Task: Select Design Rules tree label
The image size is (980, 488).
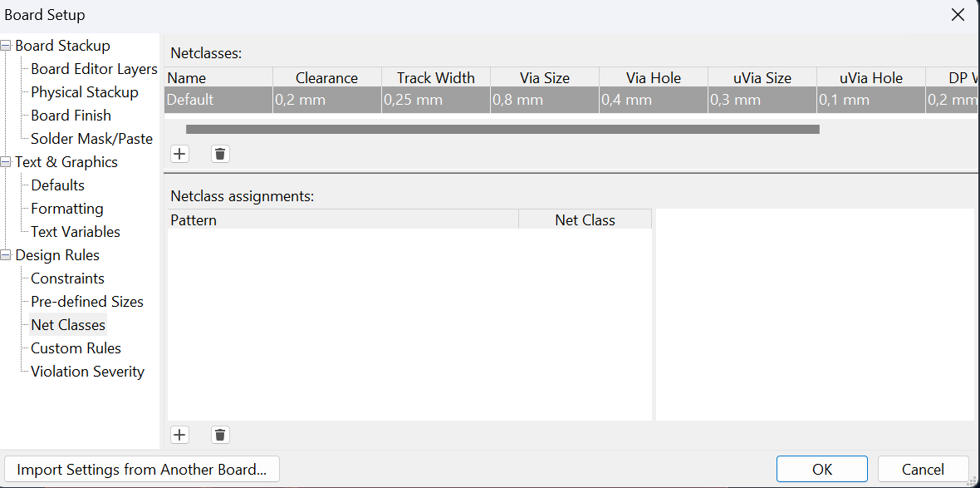Action: click(x=57, y=255)
